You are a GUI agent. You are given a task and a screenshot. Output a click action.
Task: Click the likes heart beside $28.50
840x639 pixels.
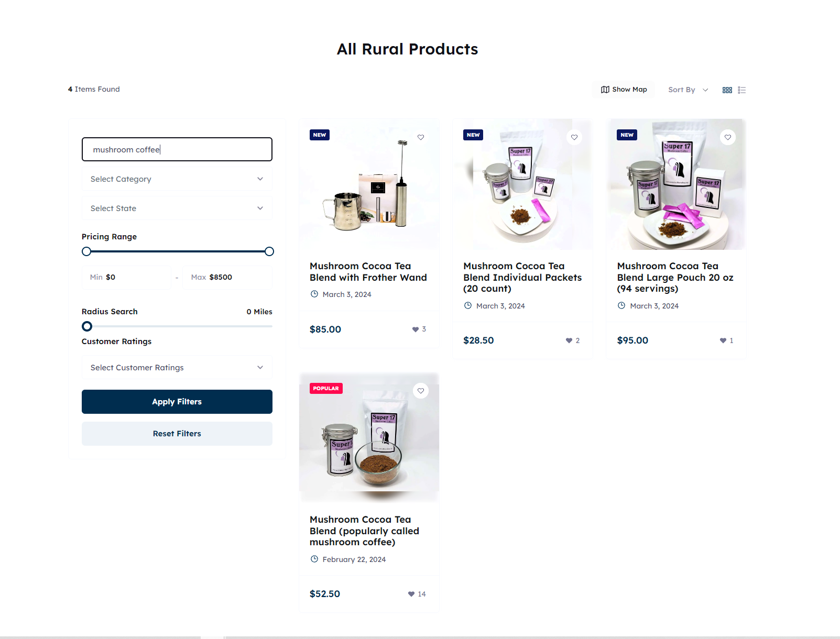(569, 340)
